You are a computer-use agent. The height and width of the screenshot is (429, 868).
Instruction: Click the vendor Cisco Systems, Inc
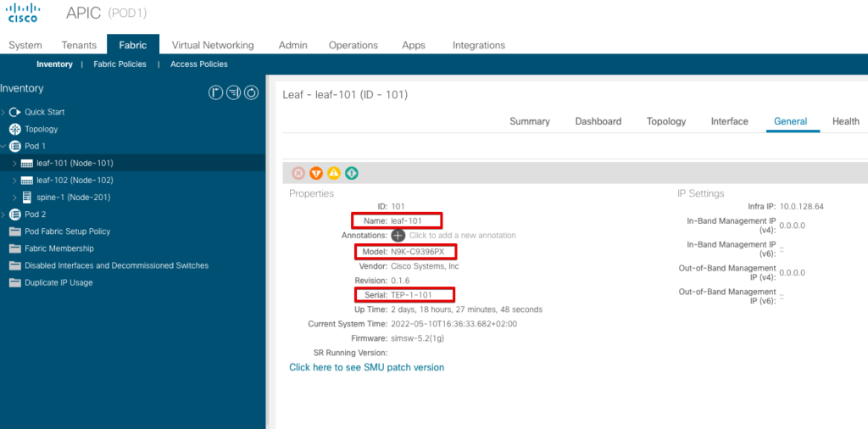pyautogui.click(x=425, y=266)
